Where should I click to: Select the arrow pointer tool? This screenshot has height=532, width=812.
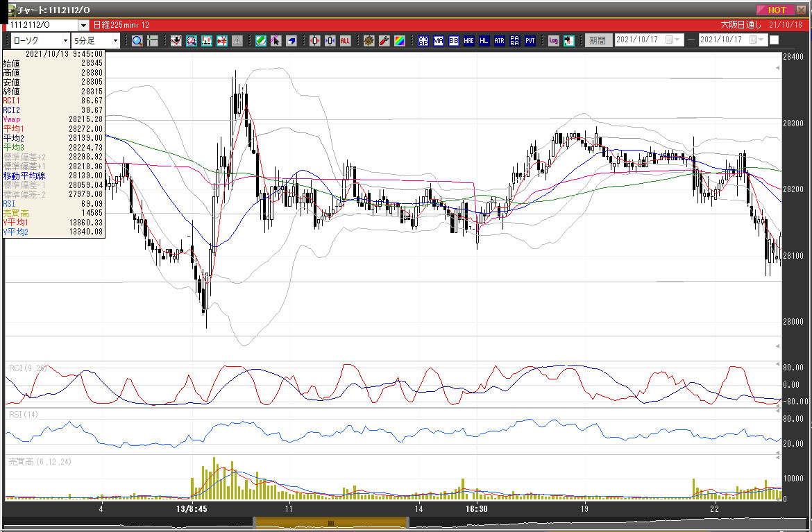(x=276, y=41)
